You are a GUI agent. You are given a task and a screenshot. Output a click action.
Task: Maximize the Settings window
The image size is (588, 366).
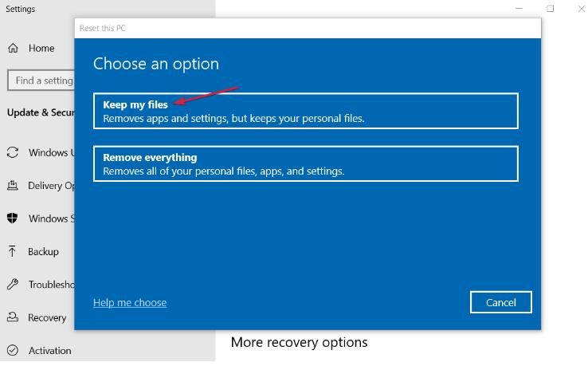[x=550, y=8]
